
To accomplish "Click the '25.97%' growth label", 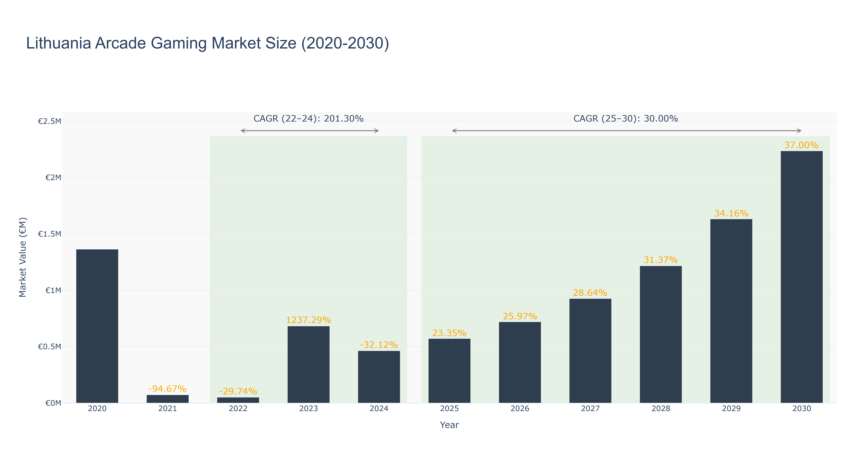I will tap(520, 316).
